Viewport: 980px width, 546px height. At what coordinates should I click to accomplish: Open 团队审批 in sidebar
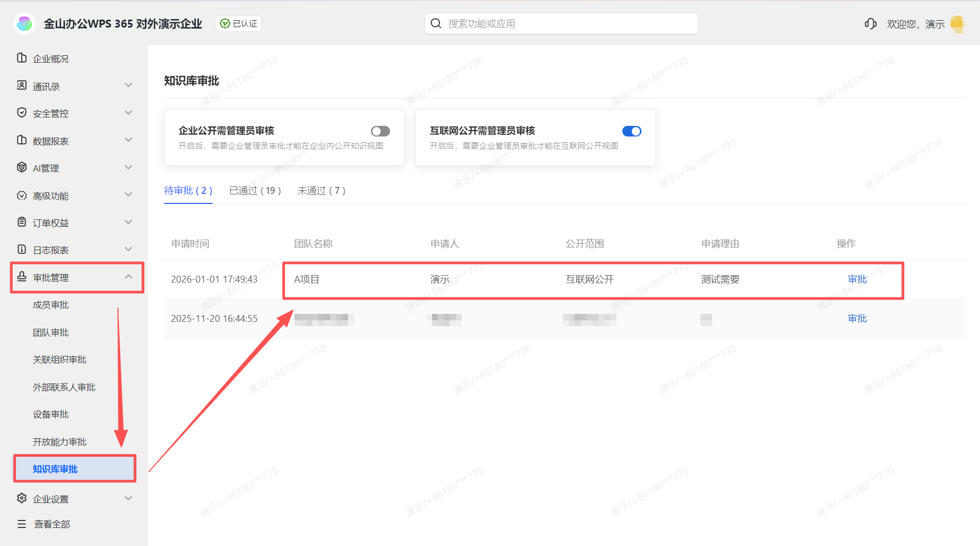(x=51, y=332)
